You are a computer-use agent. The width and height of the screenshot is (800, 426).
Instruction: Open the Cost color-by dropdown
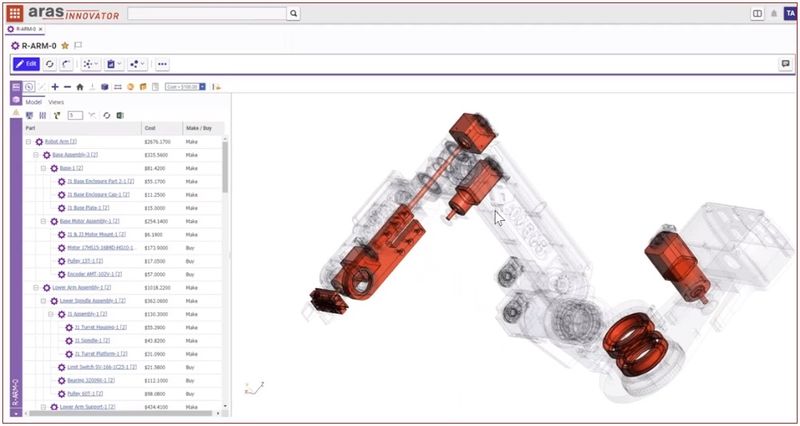coord(202,87)
